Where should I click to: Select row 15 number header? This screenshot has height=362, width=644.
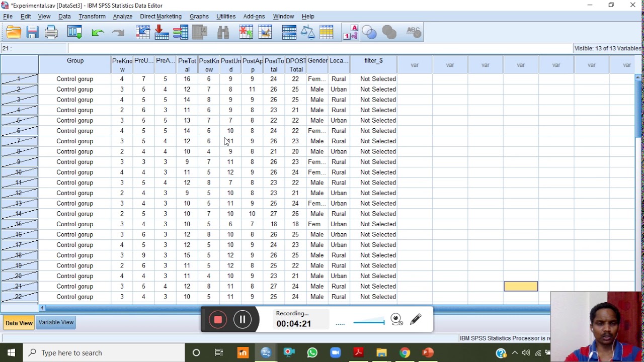[19, 224]
